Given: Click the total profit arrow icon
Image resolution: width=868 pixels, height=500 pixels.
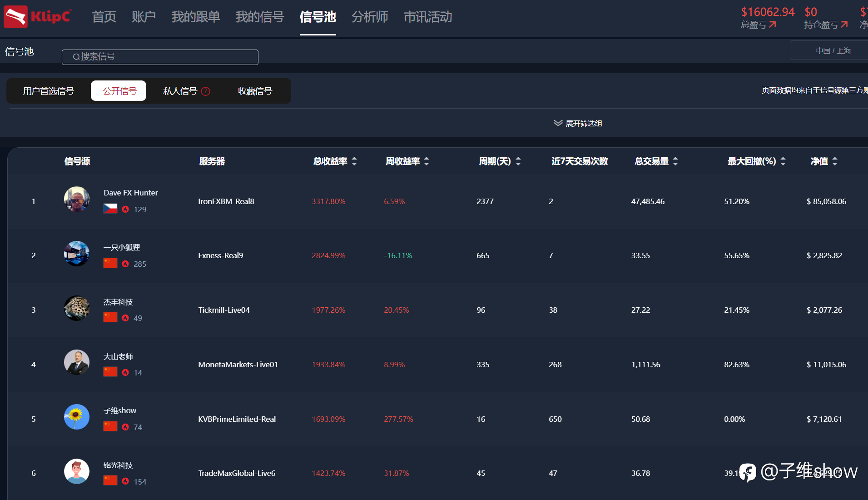Looking at the screenshot, I should point(773,25).
